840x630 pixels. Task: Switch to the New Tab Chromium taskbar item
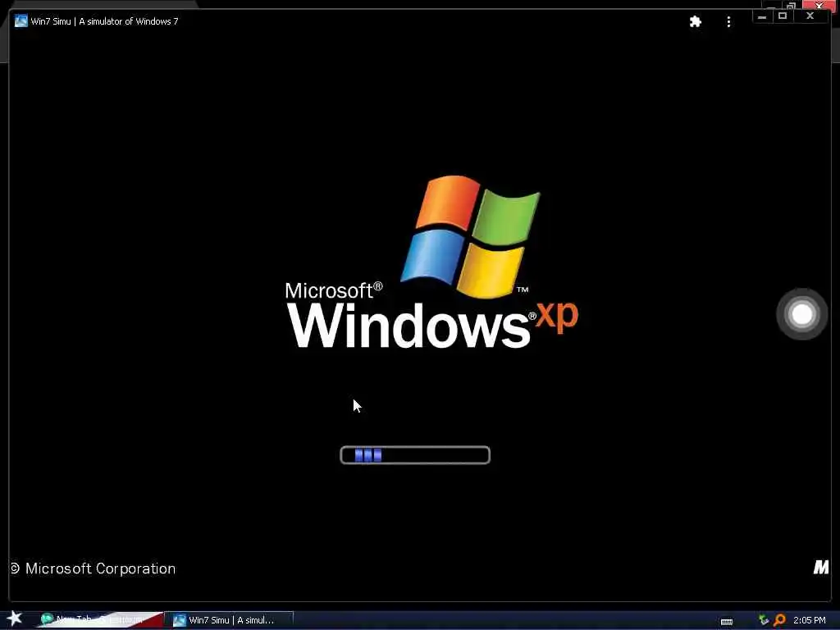click(x=100, y=620)
